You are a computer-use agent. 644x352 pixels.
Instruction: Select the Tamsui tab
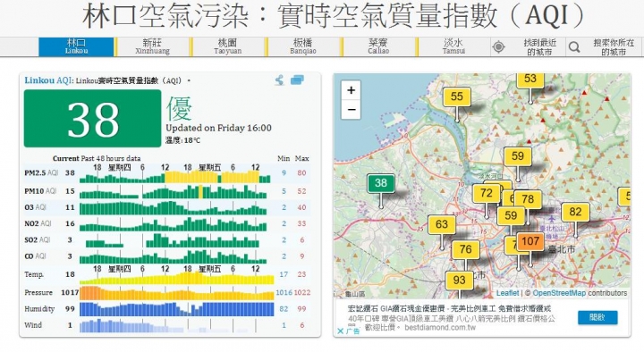click(453, 46)
